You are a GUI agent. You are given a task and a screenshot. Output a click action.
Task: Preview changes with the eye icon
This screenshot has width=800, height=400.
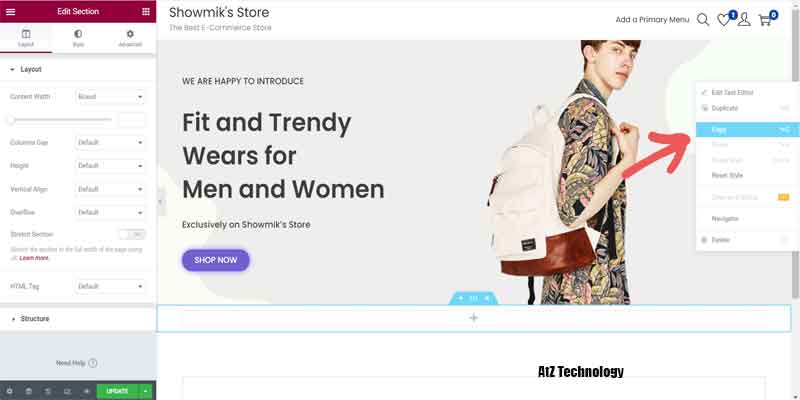[87, 391]
